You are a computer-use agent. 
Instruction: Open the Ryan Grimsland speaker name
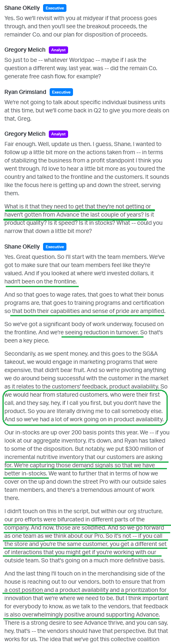click(x=25, y=92)
